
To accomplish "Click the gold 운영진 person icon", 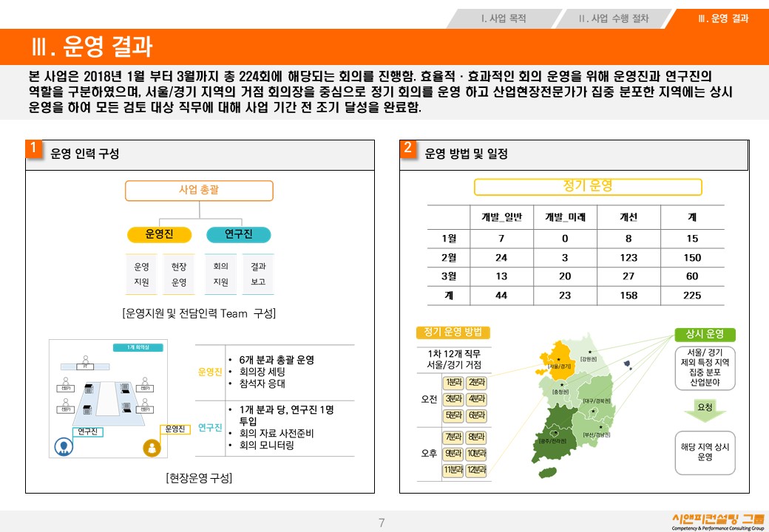I will click(152, 448).
